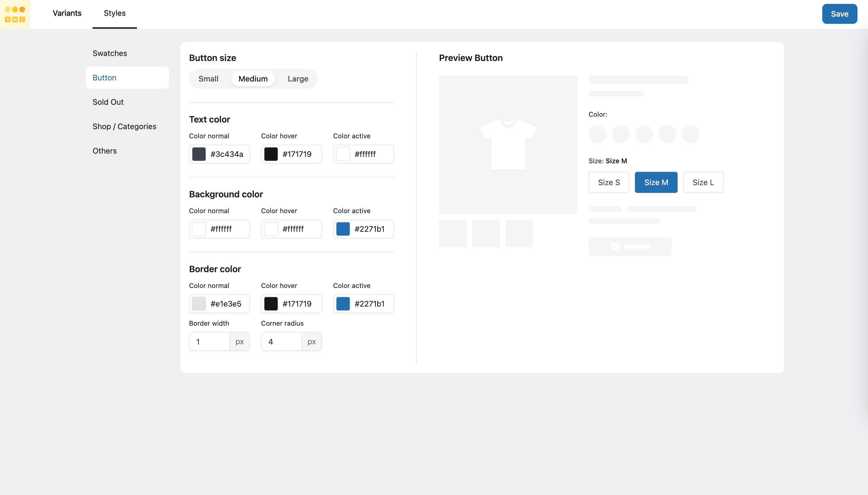Image resolution: width=868 pixels, height=495 pixels.
Task: Click the SML app logo
Action: pyautogui.click(x=15, y=14)
